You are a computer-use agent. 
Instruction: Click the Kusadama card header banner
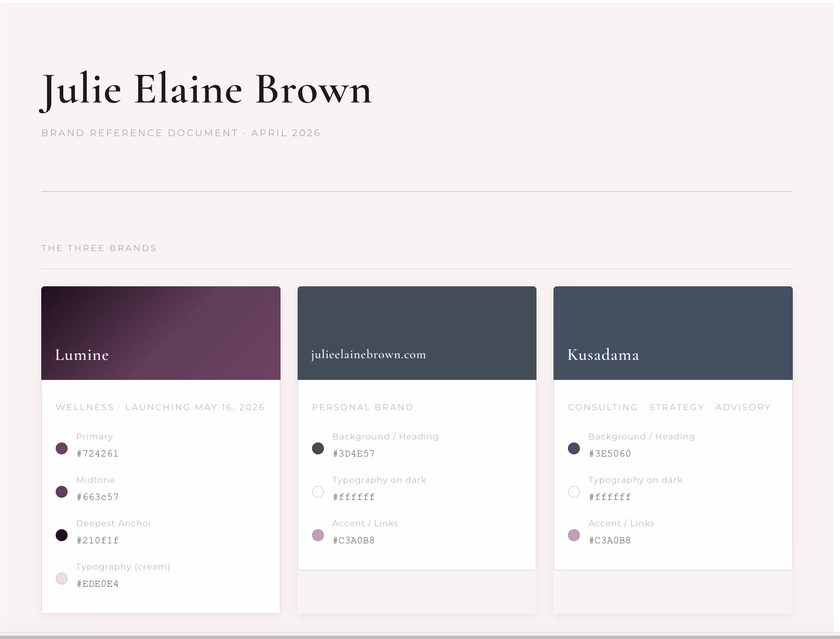(x=673, y=333)
